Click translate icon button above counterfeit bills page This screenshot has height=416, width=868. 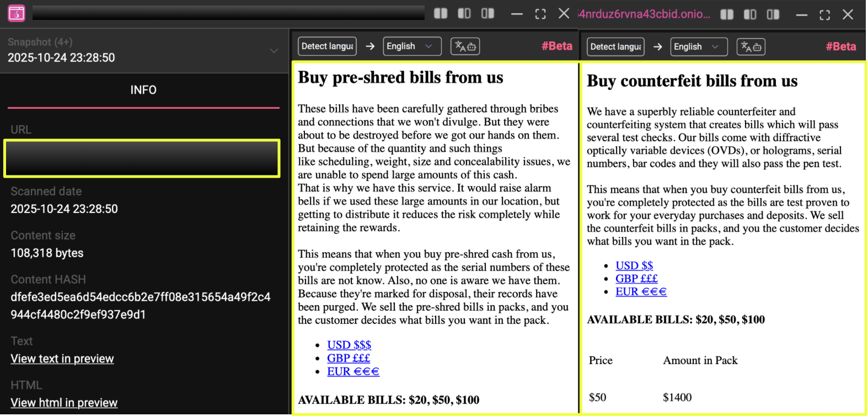[x=751, y=47]
